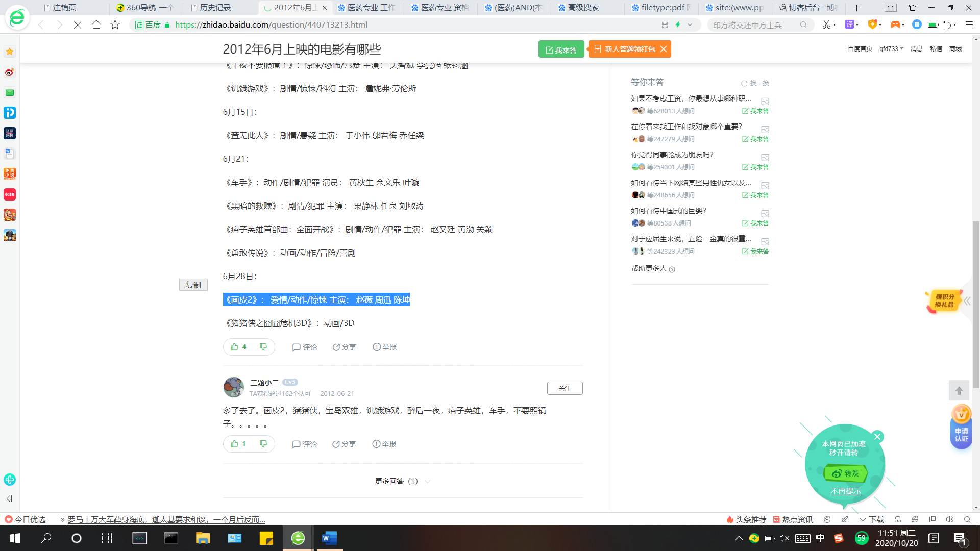Click the browser home icon
This screenshot has width=980, height=551.
96,24
